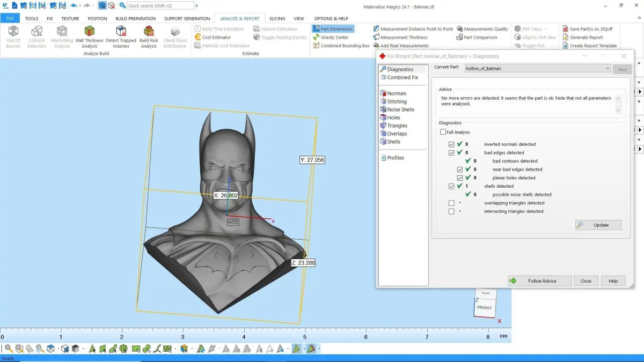Run Detect Trapped Volumes

point(121,36)
